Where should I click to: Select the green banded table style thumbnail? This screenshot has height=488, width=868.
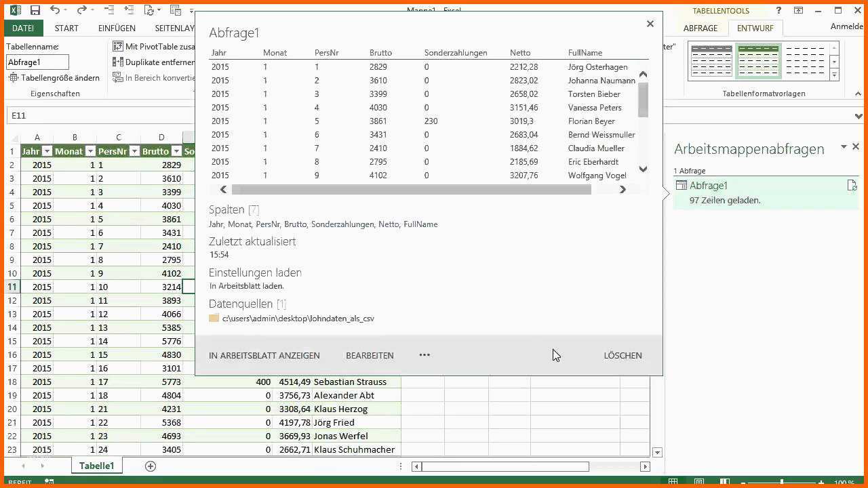tap(758, 61)
